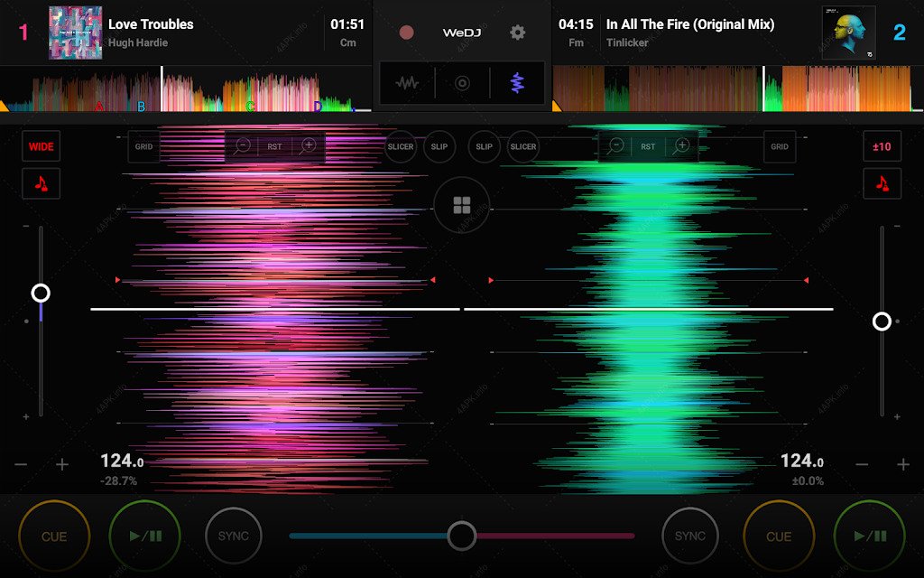
Task: Enable SLICER on deck 2
Action: pos(523,146)
